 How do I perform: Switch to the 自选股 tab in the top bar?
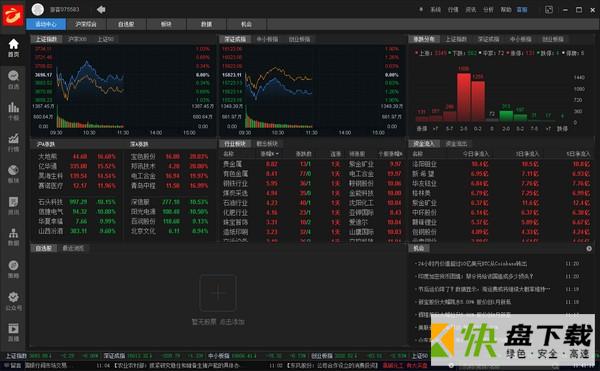(126, 24)
